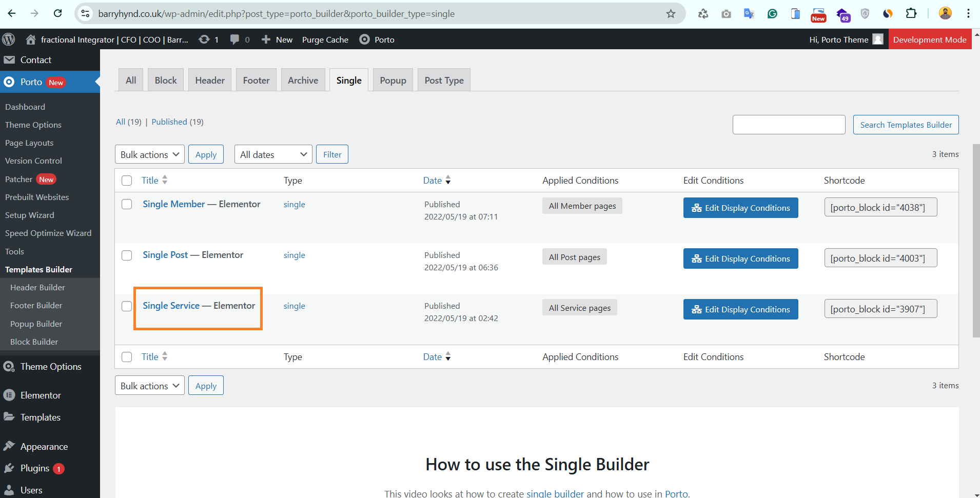This screenshot has width=980, height=498.
Task: Check the Single Member row checkbox
Action: point(127,204)
